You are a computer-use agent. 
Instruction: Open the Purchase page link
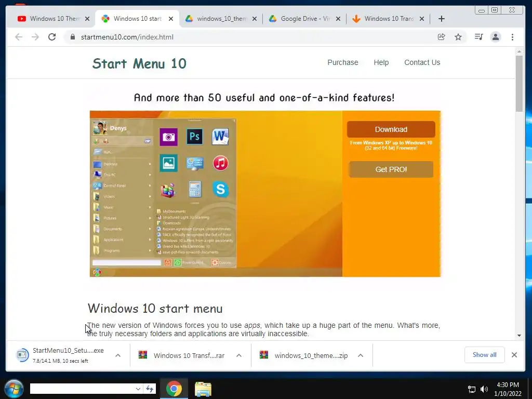(343, 62)
